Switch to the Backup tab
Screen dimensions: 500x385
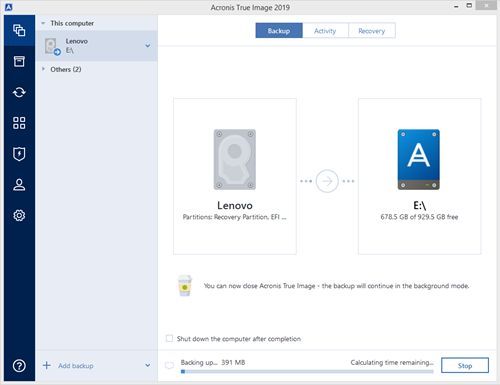279,31
